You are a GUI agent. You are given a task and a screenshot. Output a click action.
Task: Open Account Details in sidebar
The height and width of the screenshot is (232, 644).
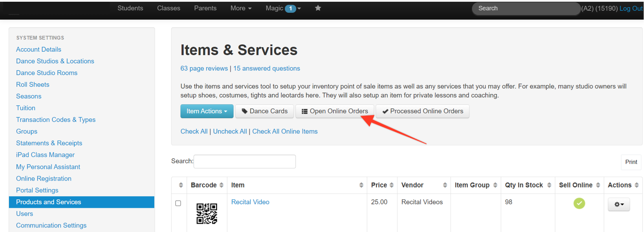(39, 50)
